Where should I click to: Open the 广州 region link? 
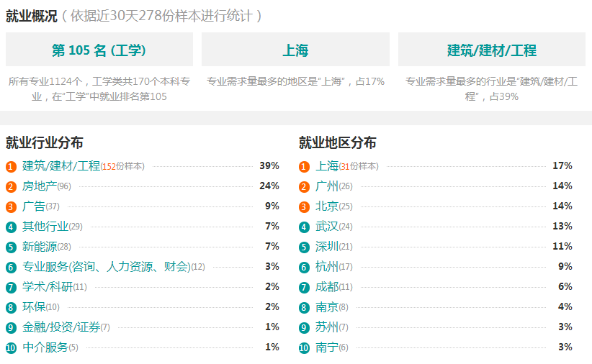(x=327, y=186)
